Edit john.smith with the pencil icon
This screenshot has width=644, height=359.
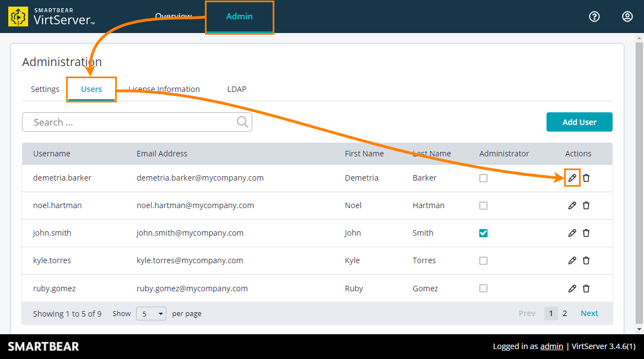pos(572,233)
